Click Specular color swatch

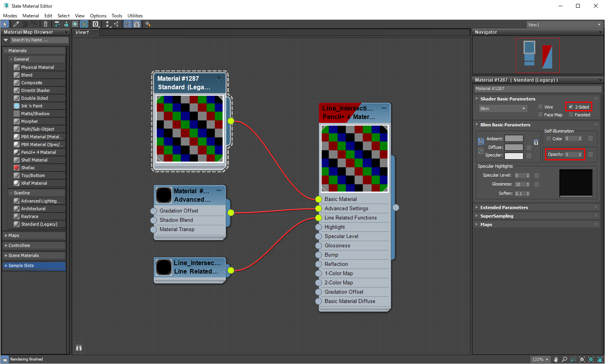(514, 156)
